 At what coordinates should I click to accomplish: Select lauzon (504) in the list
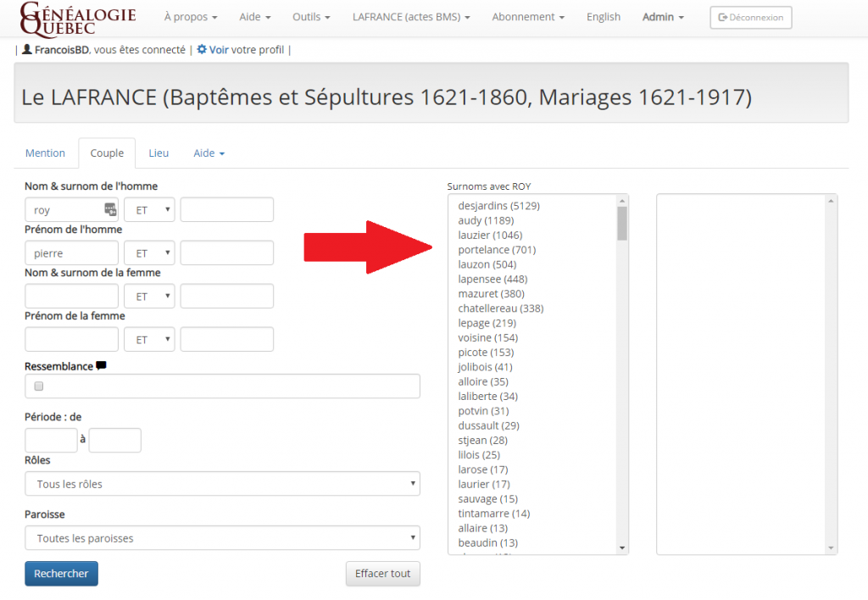coord(487,264)
